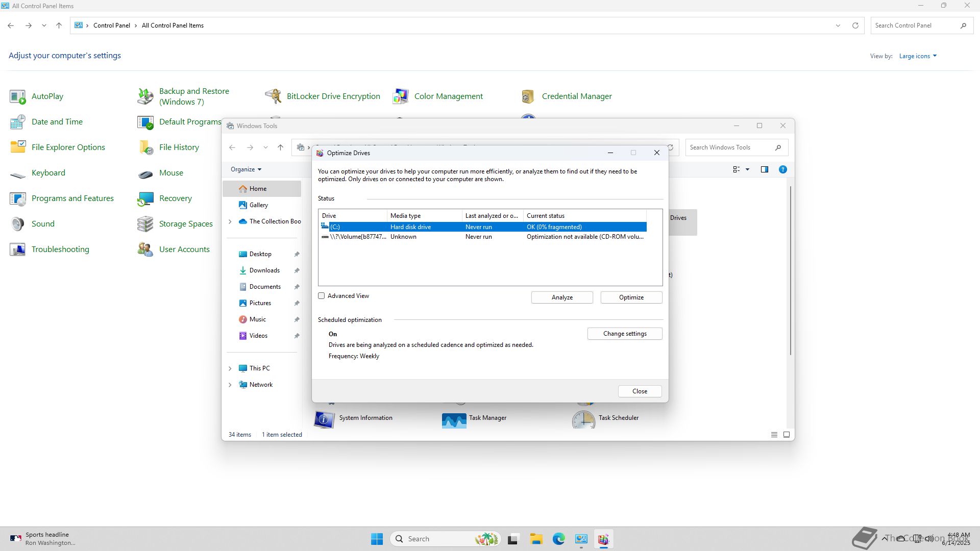Click the Windows Tools vertical scrollbar
Image resolution: width=980 pixels, height=551 pixels.
tap(790, 270)
